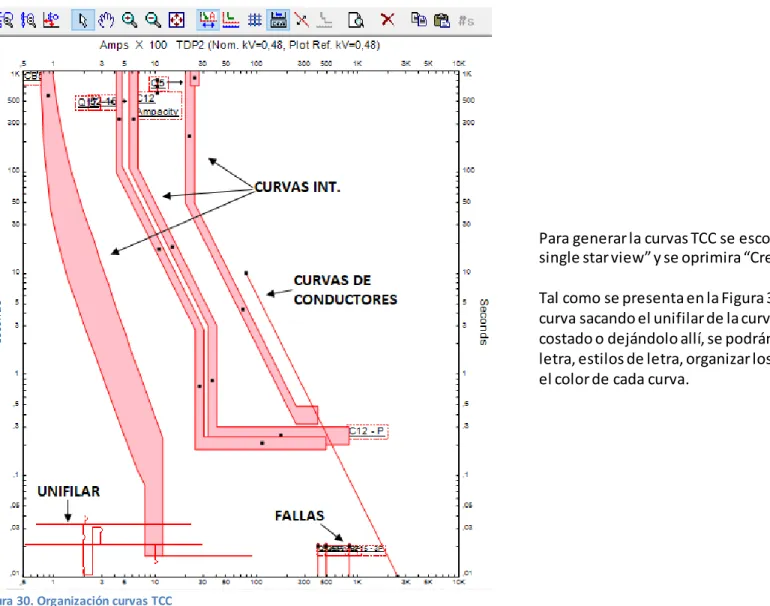
Task: Click the 'FALLAS' annotation text
Action: pyautogui.click(x=300, y=516)
